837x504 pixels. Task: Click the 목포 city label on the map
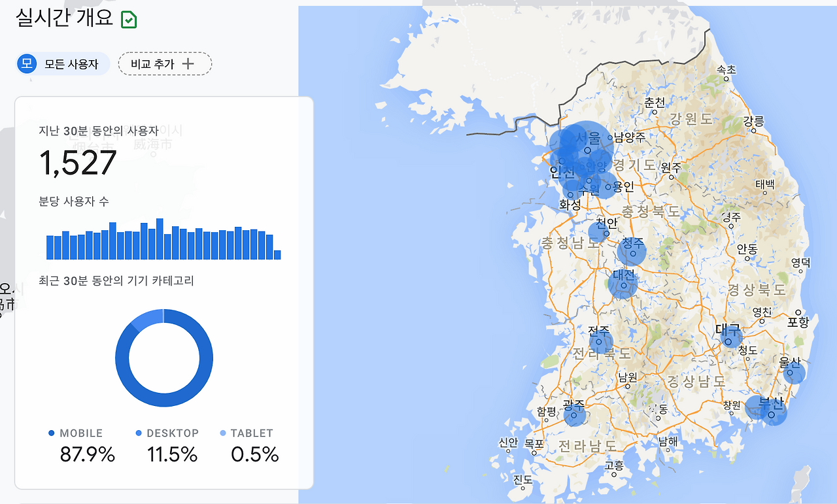[x=534, y=443]
